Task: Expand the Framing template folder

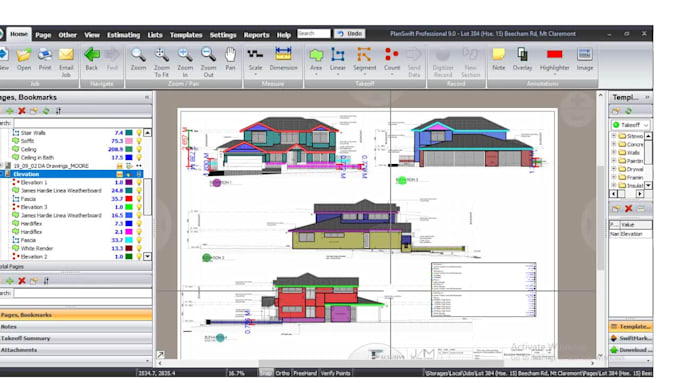Action: (x=614, y=177)
